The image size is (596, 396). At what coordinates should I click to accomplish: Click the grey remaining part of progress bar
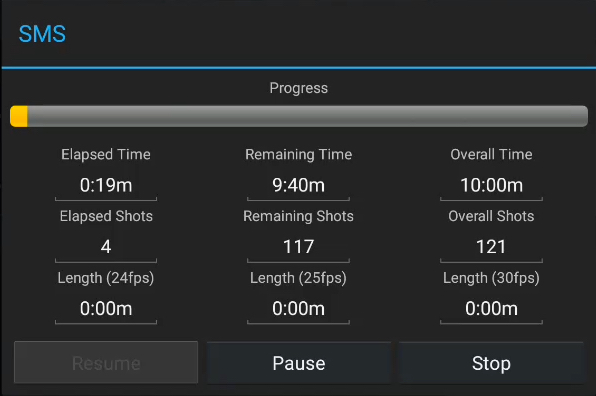pyautogui.click(x=308, y=116)
